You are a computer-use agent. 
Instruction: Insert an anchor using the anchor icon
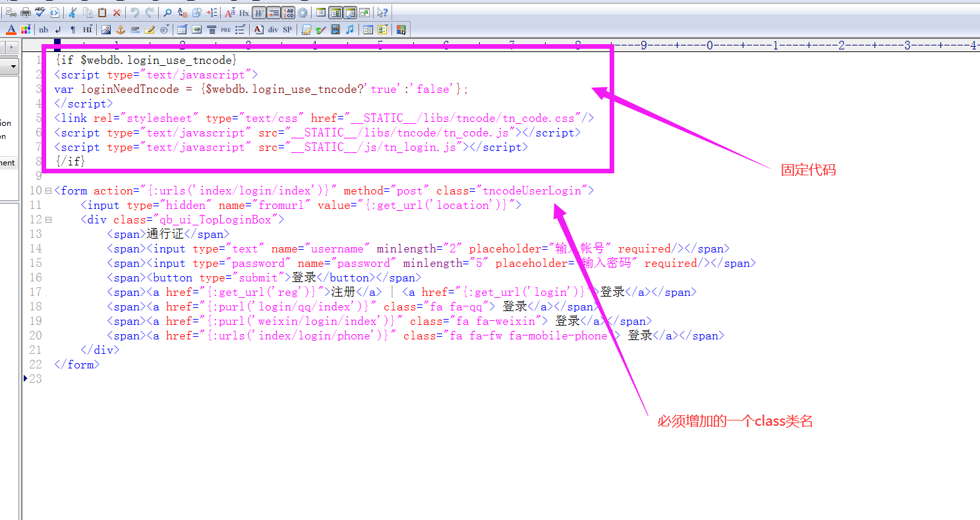point(121,30)
